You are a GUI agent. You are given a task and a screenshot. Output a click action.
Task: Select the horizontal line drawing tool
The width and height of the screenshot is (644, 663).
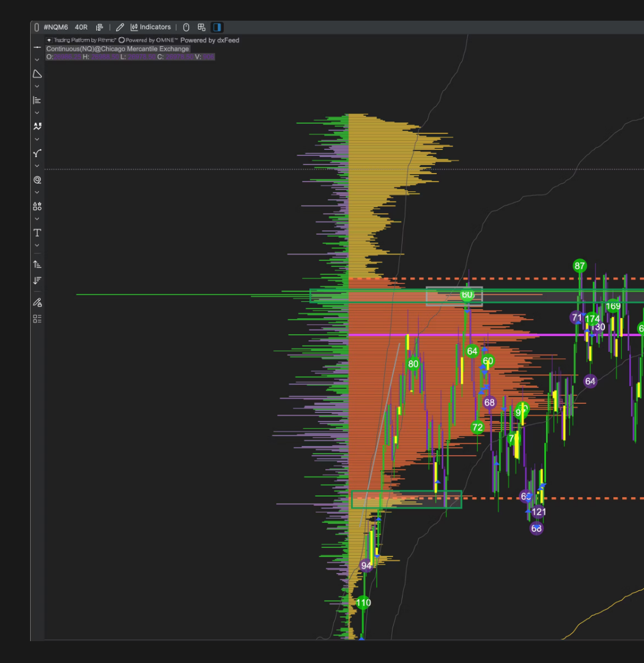(x=37, y=47)
